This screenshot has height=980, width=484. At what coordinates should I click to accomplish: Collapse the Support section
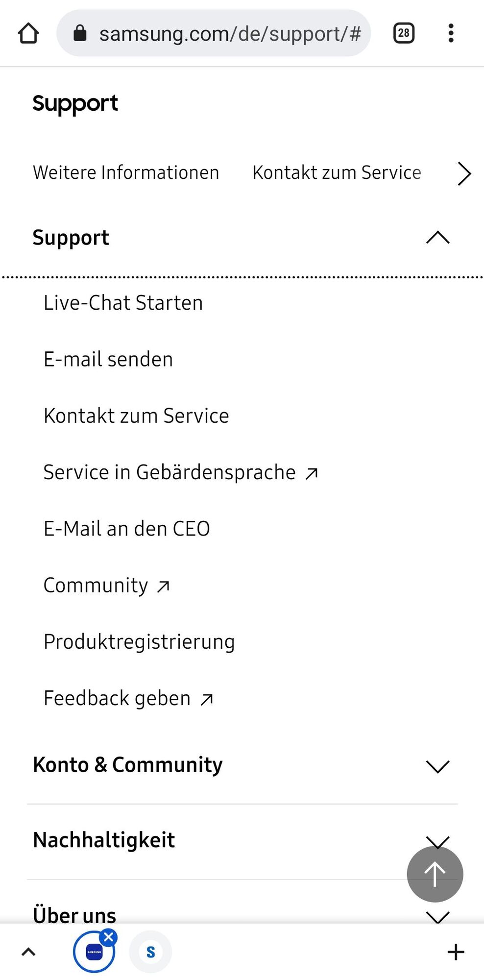(x=437, y=238)
